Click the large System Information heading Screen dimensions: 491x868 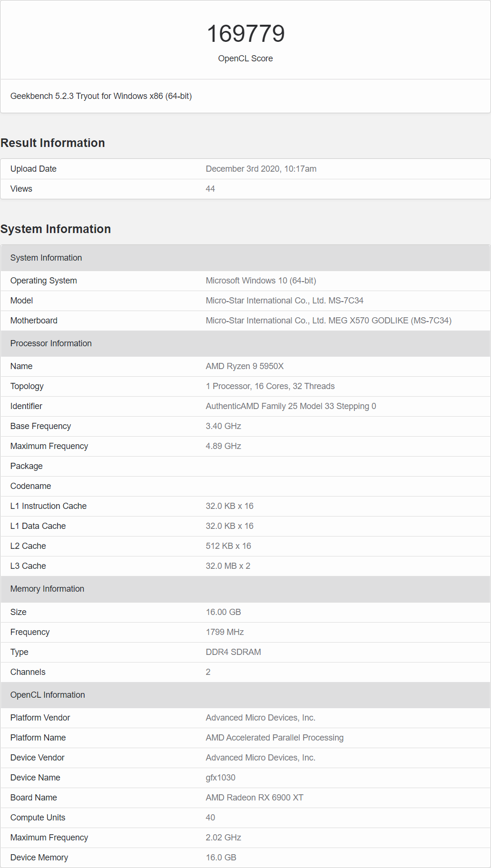coord(56,229)
